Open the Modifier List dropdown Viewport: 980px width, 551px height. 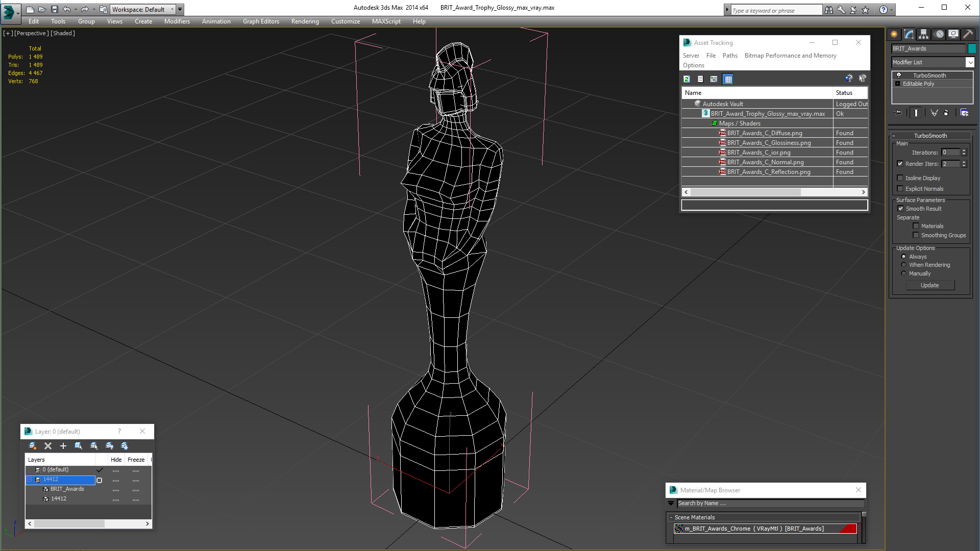pos(970,62)
